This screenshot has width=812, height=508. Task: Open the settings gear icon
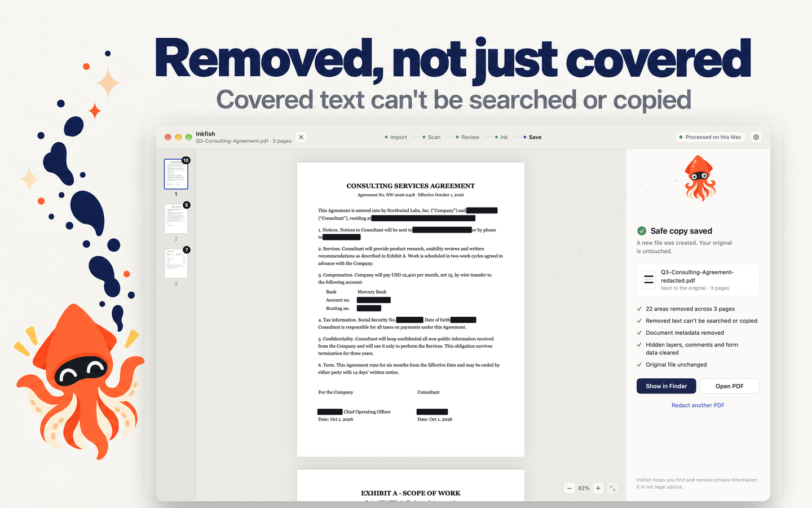(756, 137)
